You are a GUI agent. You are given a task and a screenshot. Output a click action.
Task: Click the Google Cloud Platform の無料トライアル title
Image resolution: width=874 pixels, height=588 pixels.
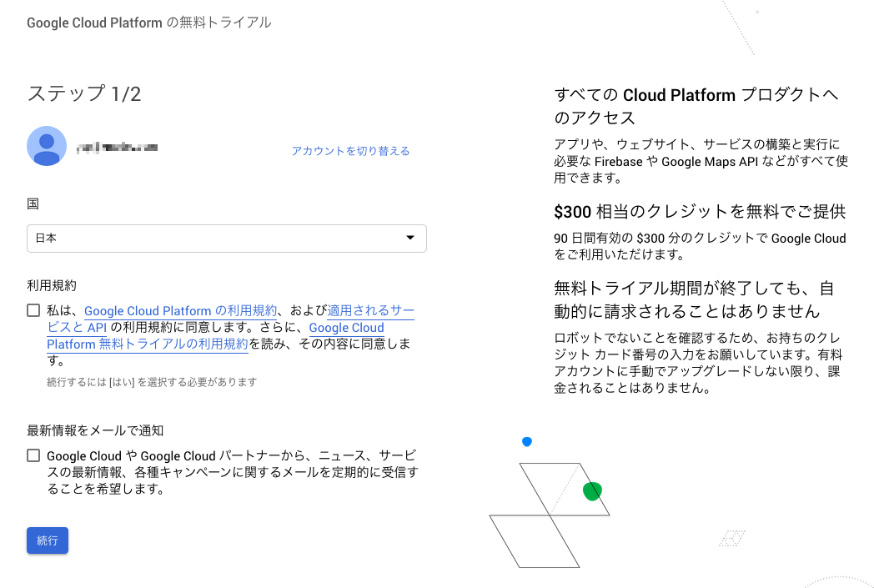coord(148,23)
